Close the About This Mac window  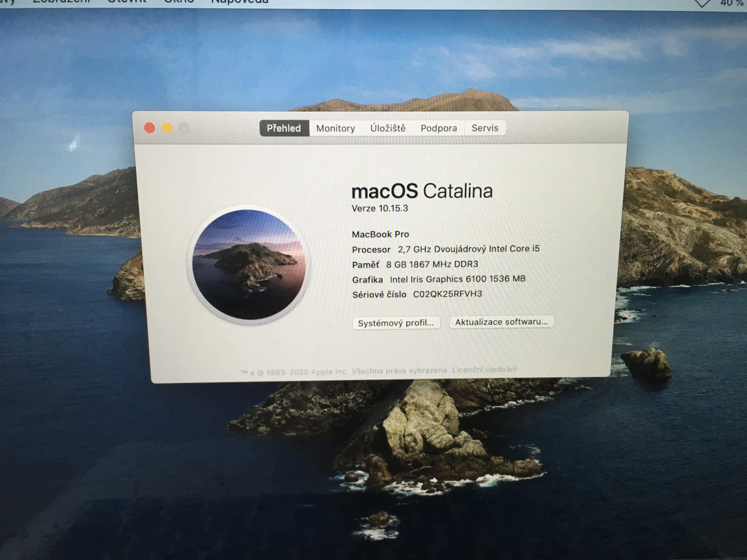tap(150, 128)
